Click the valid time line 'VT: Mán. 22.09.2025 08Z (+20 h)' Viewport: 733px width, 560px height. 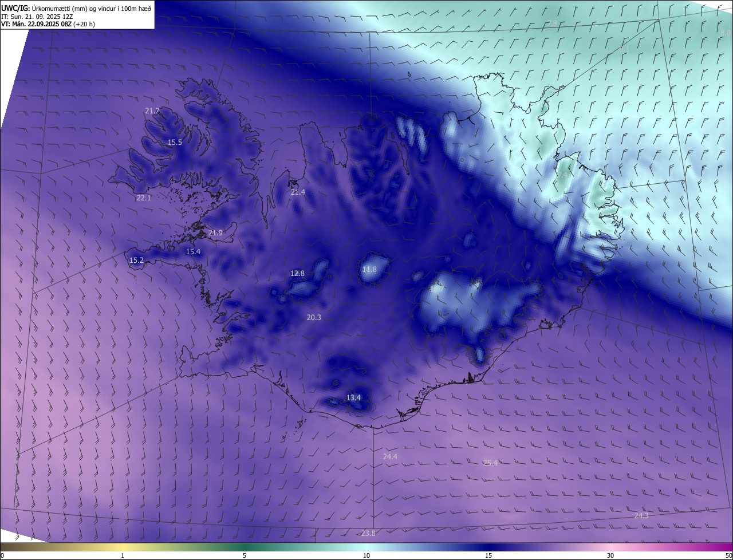[48, 24]
